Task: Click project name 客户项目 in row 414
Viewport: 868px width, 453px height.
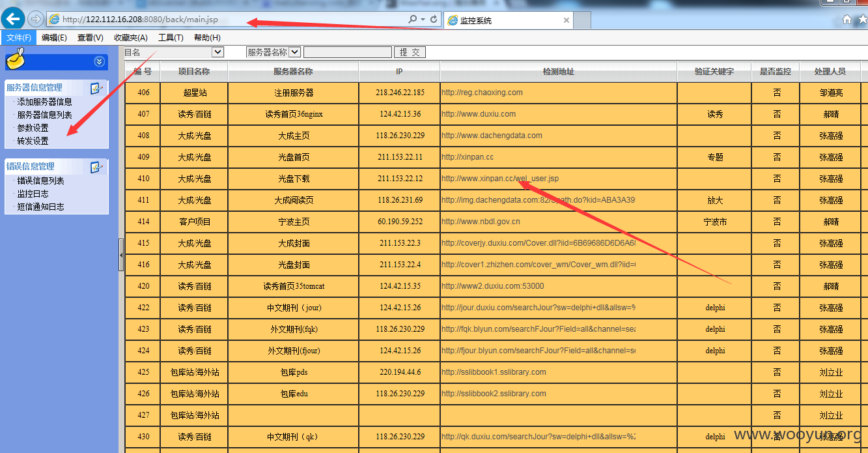Action: (195, 222)
